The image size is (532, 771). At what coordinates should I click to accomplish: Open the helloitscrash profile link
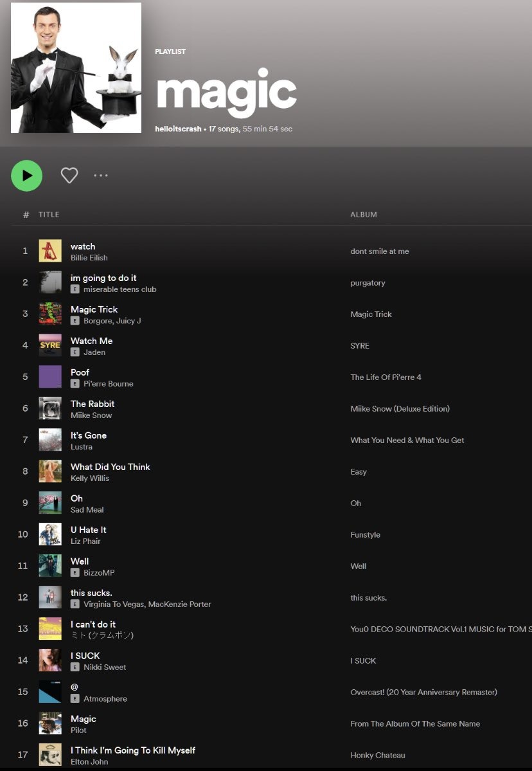click(x=178, y=129)
